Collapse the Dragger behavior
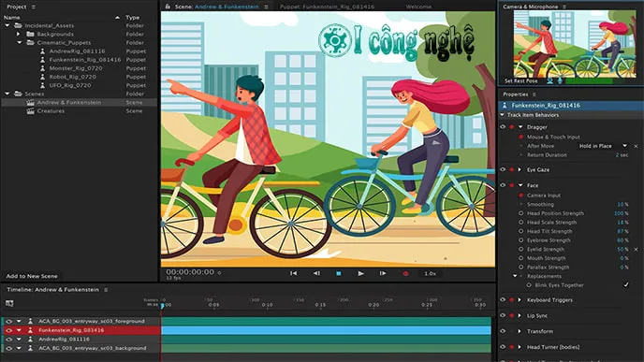The width and height of the screenshot is (644, 362). pyautogui.click(x=520, y=127)
